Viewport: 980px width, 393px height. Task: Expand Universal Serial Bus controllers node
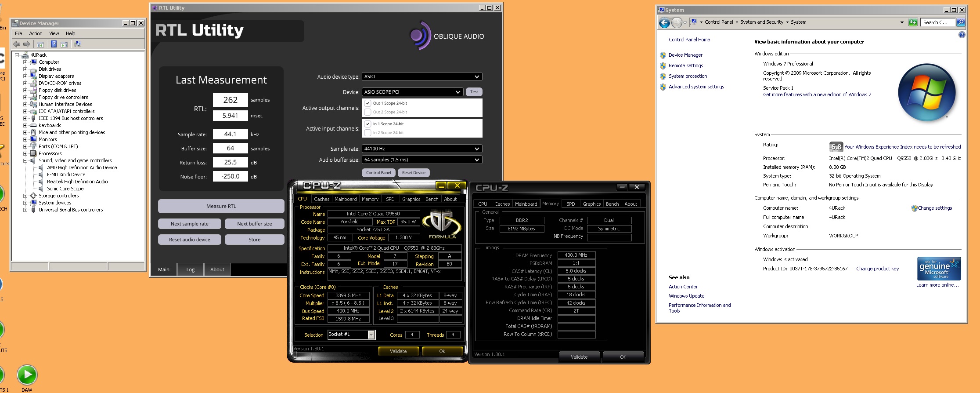(25, 210)
